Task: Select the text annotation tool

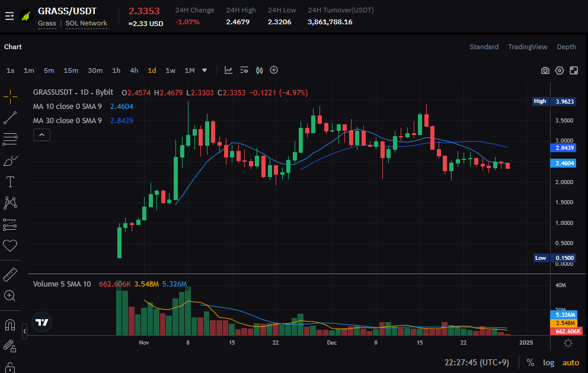Action: click(10, 182)
